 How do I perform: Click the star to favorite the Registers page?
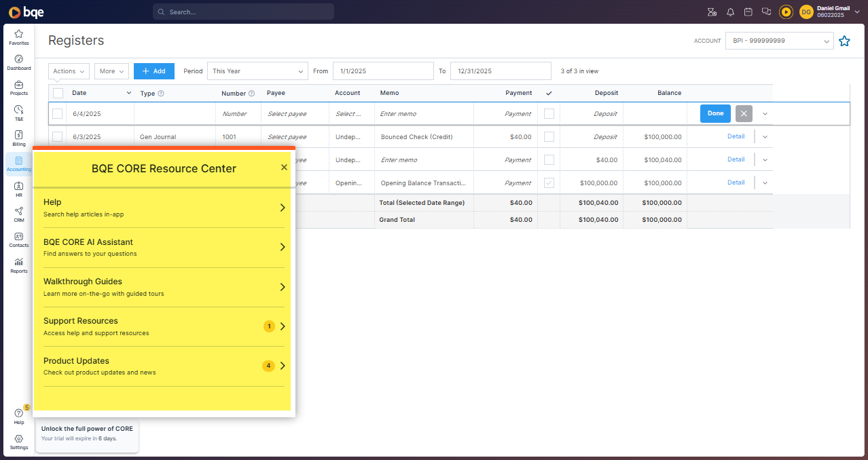844,41
